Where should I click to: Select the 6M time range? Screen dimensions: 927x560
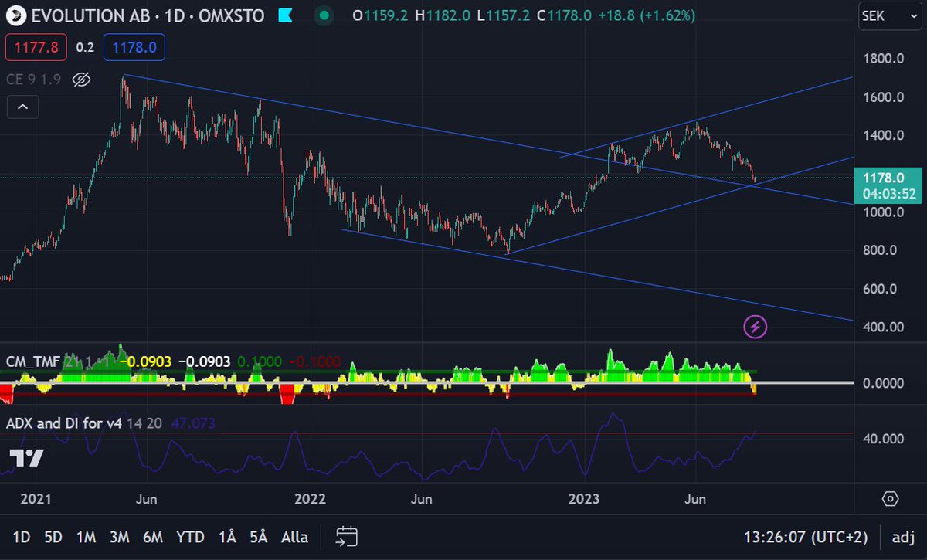coord(153,537)
